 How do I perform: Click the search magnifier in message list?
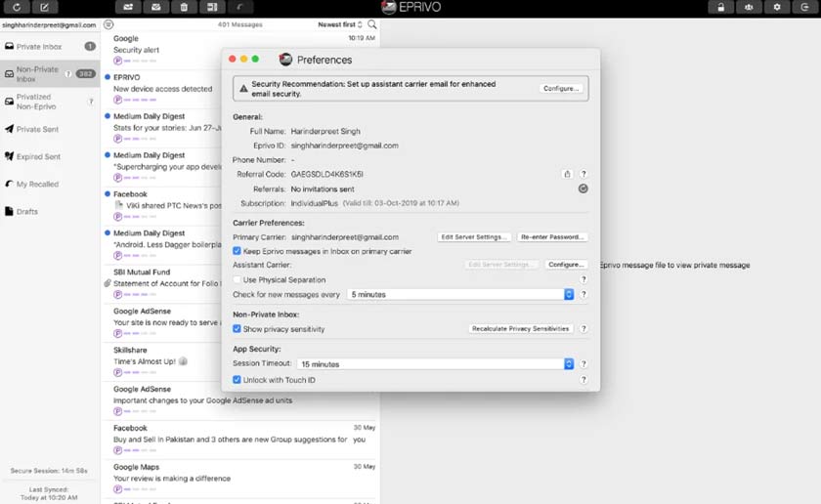click(371, 24)
